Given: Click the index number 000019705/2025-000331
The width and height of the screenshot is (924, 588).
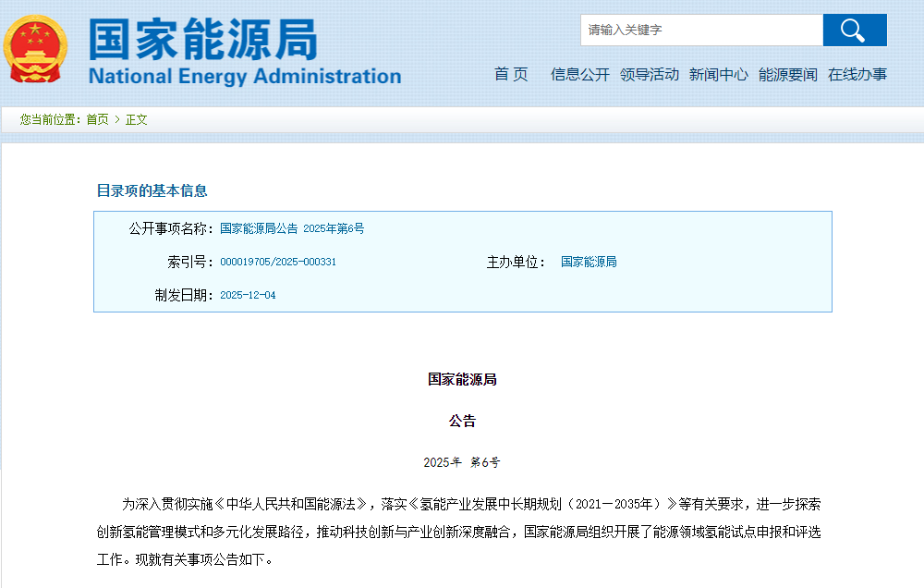Looking at the screenshot, I should pos(278,262).
